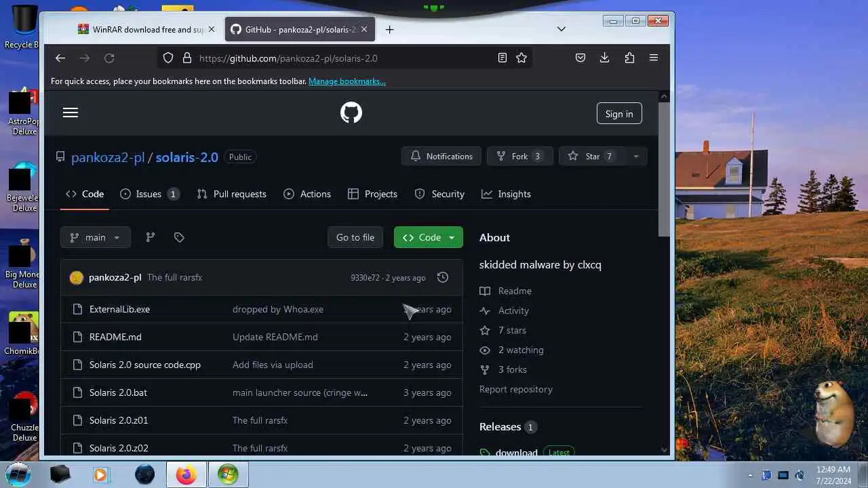Save page to Pocket icon

click(x=580, y=58)
